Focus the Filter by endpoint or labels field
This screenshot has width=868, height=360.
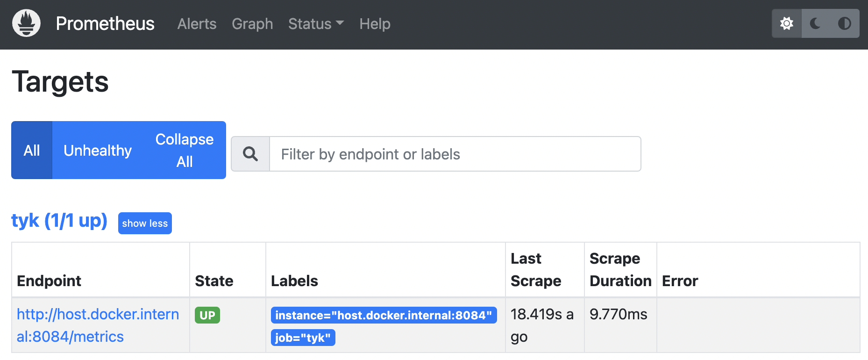pos(455,154)
